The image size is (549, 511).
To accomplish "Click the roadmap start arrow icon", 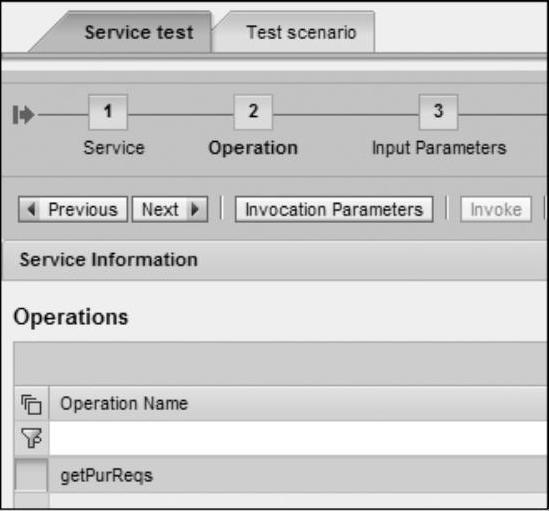I will (23, 115).
